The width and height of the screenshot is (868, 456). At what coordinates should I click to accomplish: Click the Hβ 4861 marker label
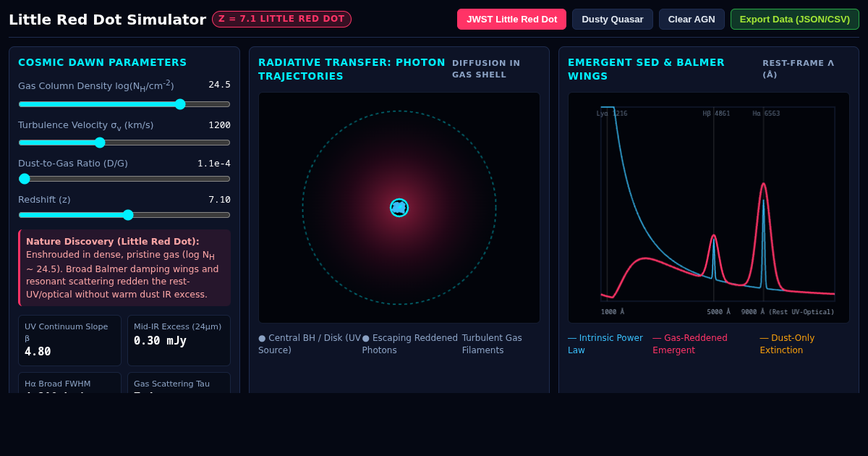716,114
